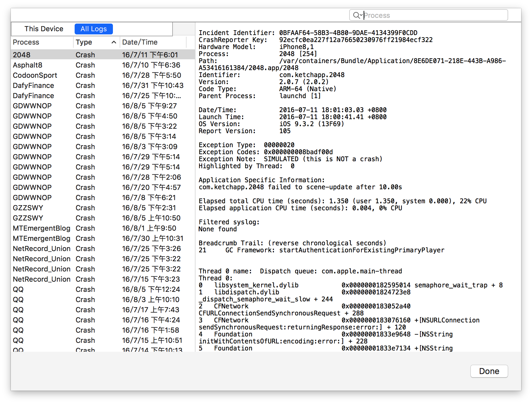Image resolution: width=532 pixels, height=404 pixels.
Task: Select QQ log from 16/7/16 下午4:24
Action: click(x=103, y=320)
